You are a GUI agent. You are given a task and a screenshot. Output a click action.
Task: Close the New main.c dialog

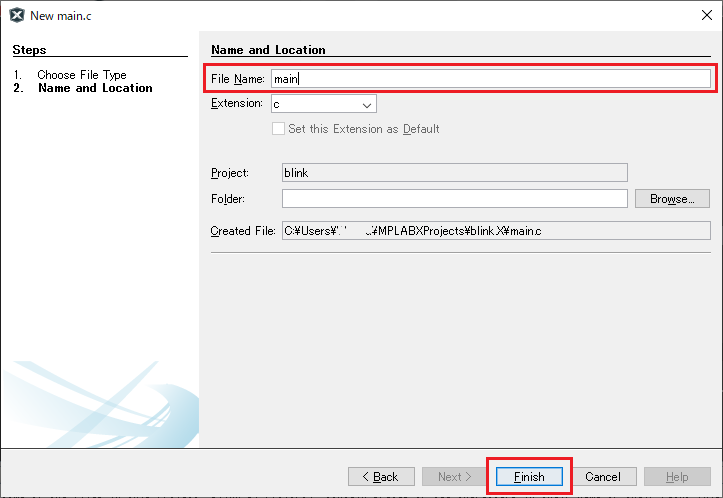point(706,15)
